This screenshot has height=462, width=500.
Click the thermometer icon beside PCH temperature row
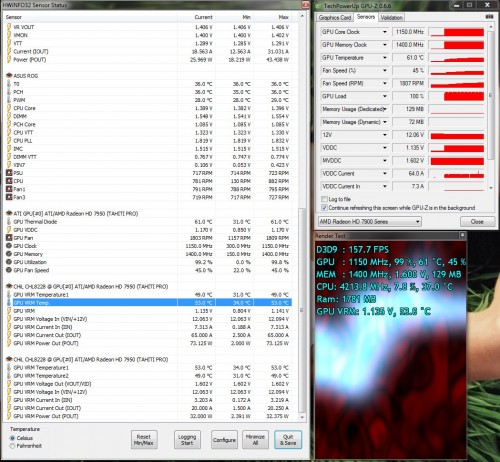[9, 92]
